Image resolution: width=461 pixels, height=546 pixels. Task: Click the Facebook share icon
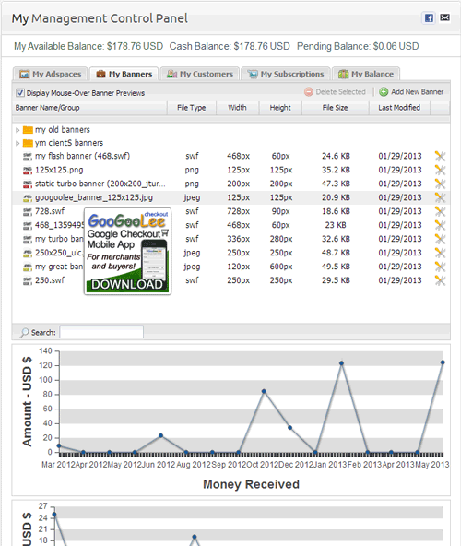click(429, 18)
